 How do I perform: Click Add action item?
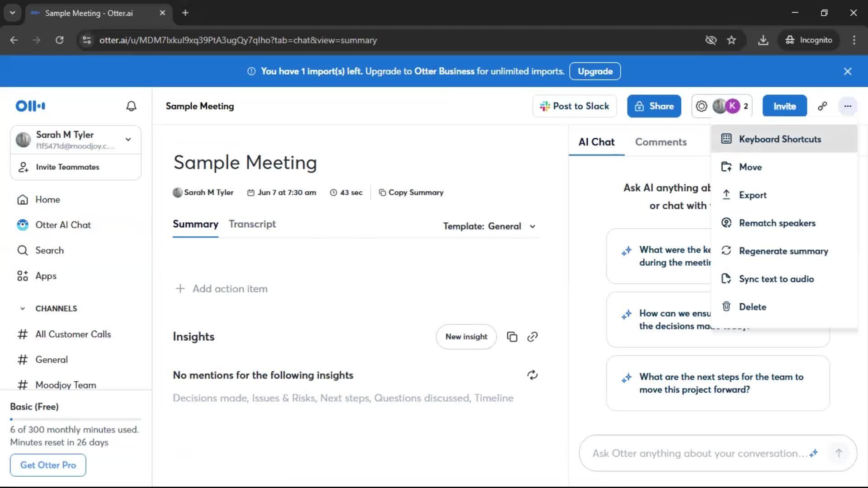pyautogui.click(x=222, y=289)
